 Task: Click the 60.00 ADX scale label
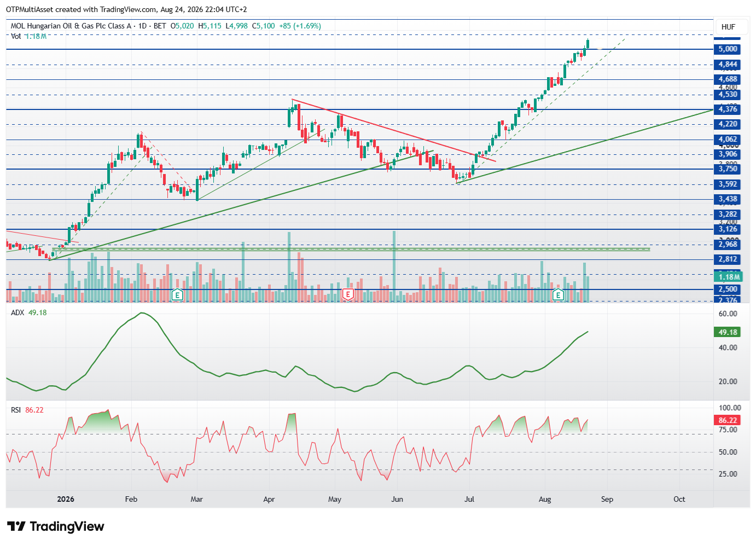728,314
